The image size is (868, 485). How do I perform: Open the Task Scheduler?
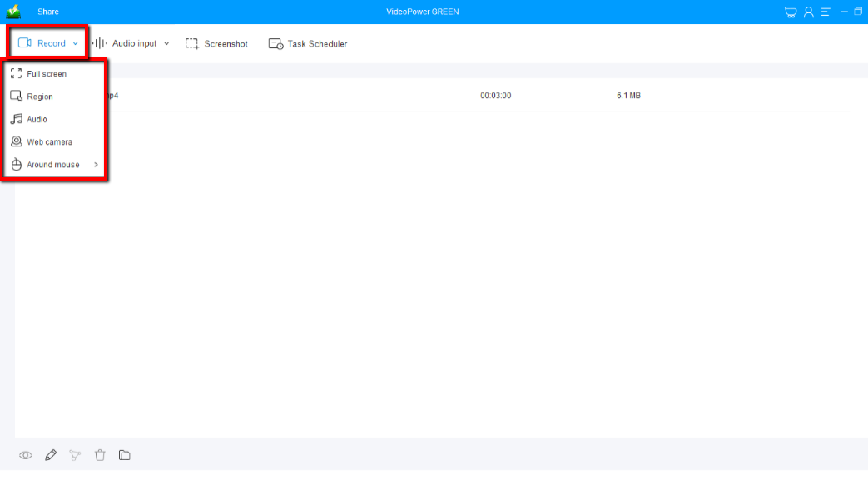308,44
